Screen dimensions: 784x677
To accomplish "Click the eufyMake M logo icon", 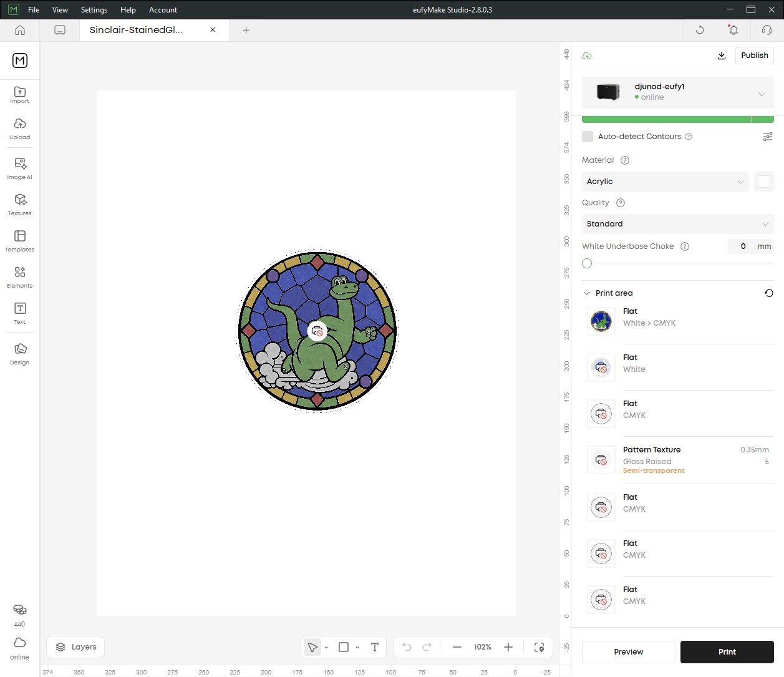I will (20, 61).
